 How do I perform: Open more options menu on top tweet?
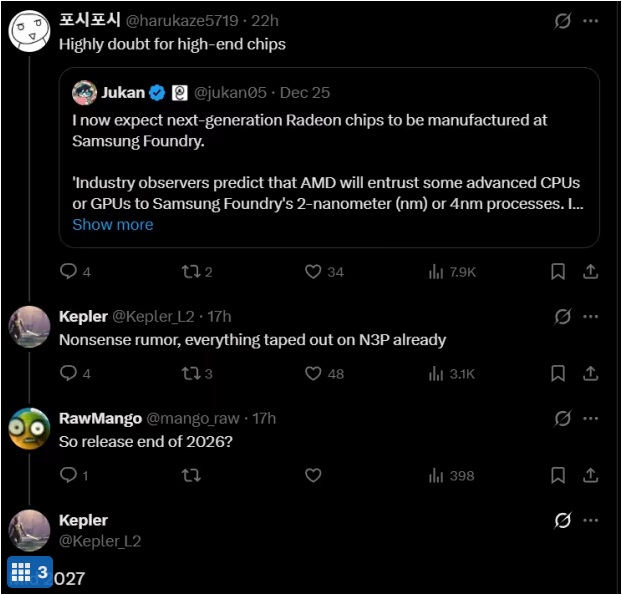click(x=591, y=20)
